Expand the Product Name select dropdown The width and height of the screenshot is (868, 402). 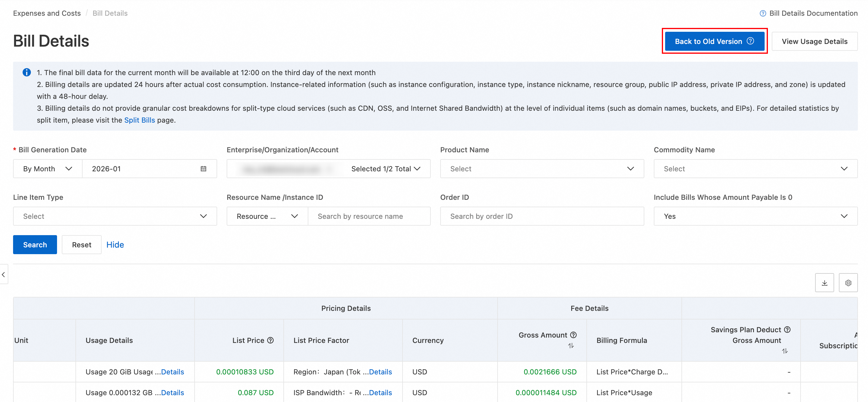click(542, 169)
